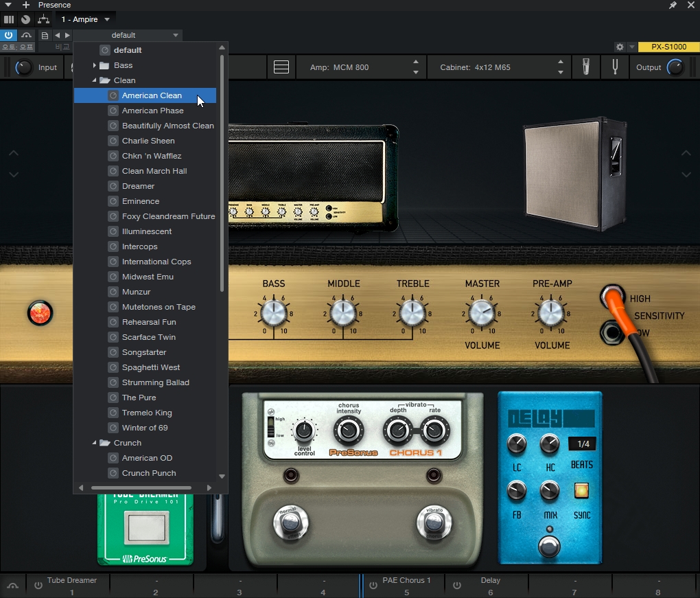Stomp the Tube Dreamer pedal footswitch

(145, 528)
